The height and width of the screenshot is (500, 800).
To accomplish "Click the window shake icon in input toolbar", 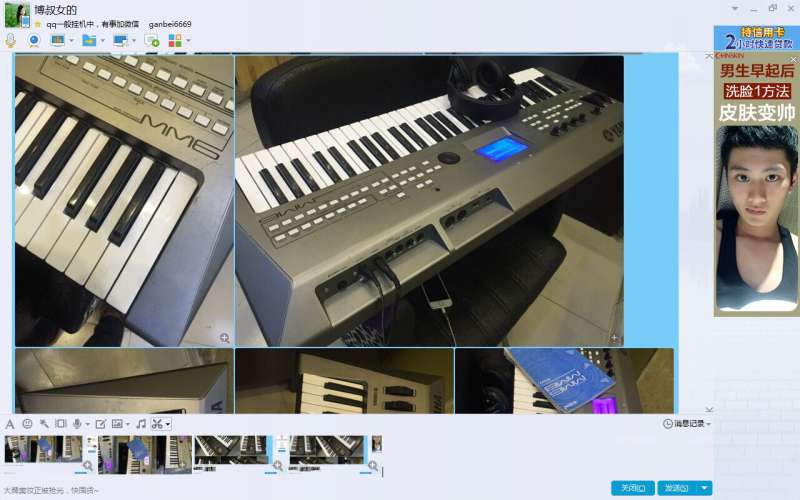I will point(60,424).
